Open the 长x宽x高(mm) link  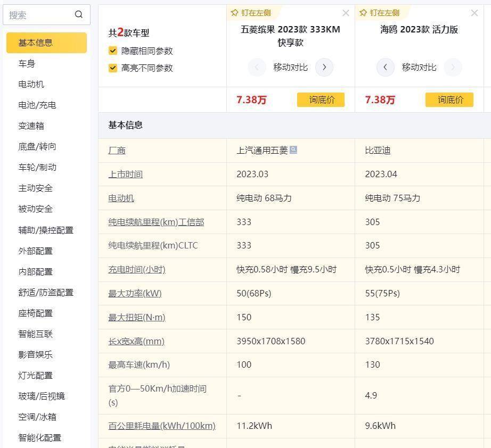pyautogui.click(x=136, y=341)
